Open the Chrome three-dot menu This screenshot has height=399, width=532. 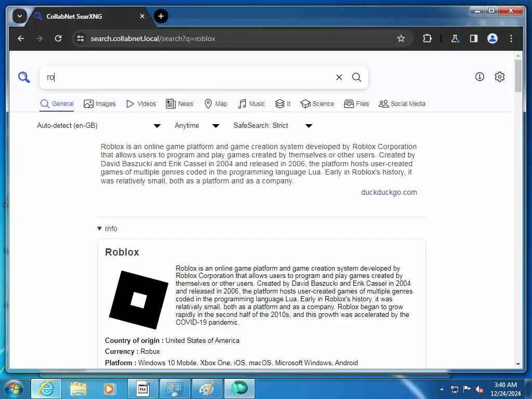click(x=511, y=38)
